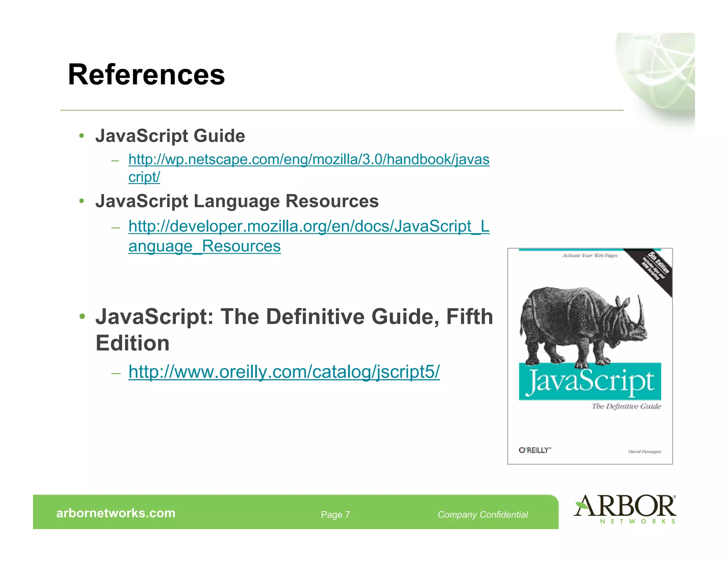
Task: Click the second line of the netscape link
Action: (x=144, y=177)
